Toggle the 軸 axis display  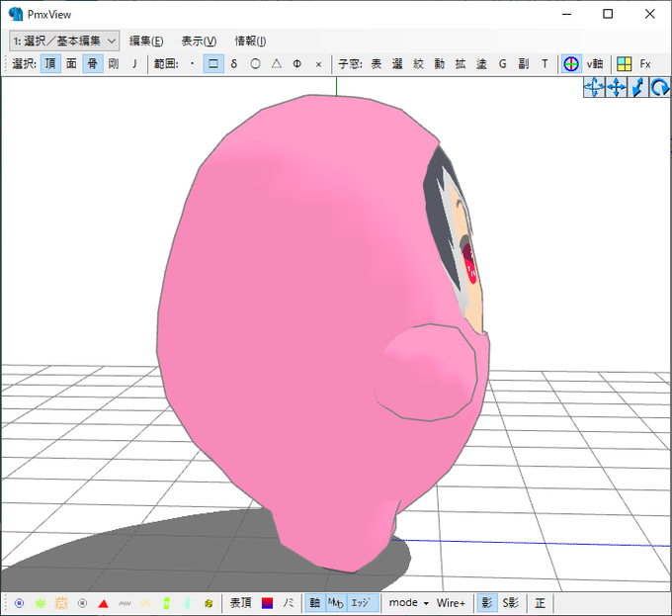pyautogui.click(x=315, y=603)
